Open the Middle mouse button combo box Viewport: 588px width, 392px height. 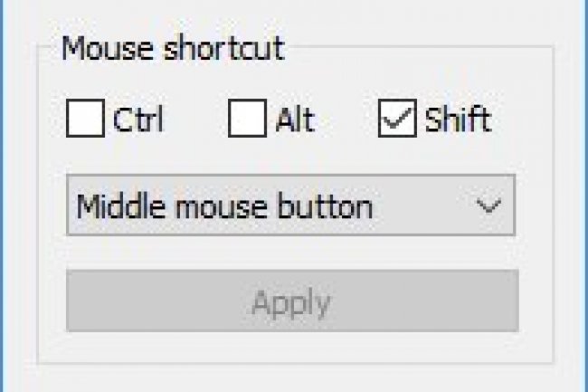pyautogui.click(x=289, y=206)
